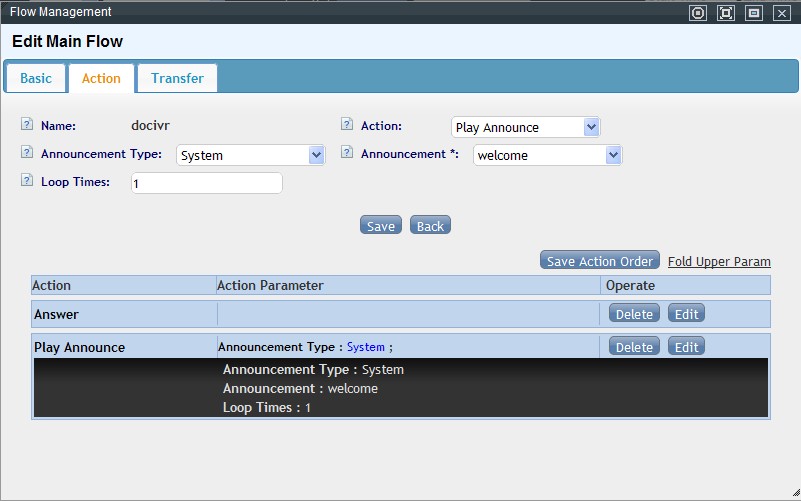801x501 pixels.
Task: Click the help icon beside Announcement * label
Action: [347, 154]
